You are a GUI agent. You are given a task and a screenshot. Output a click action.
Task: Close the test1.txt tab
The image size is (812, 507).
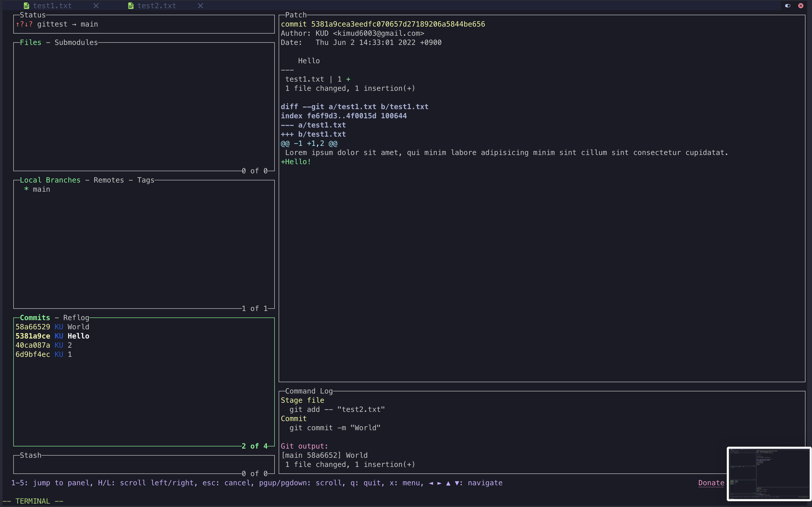pyautogui.click(x=96, y=6)
